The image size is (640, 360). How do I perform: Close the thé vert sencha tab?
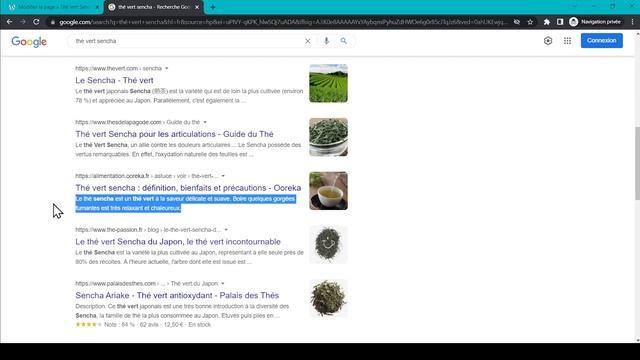pyautogui.click(x=197, y=7)
